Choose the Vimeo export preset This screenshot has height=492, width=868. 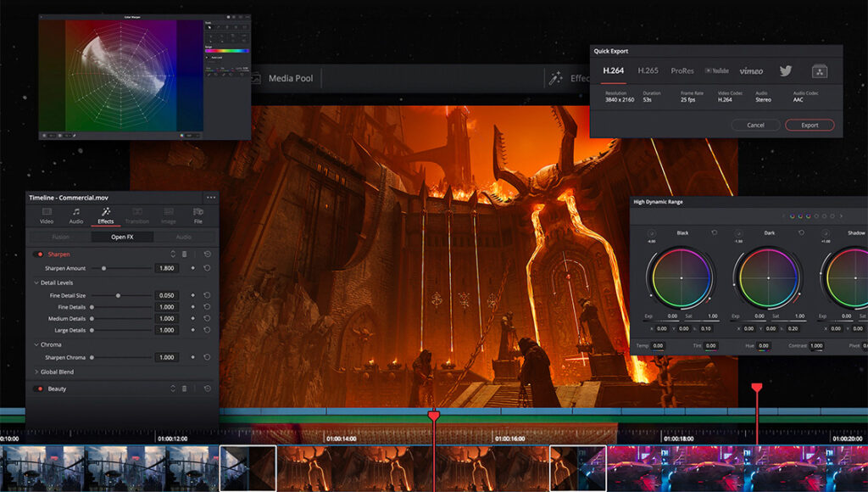point(751,71)
